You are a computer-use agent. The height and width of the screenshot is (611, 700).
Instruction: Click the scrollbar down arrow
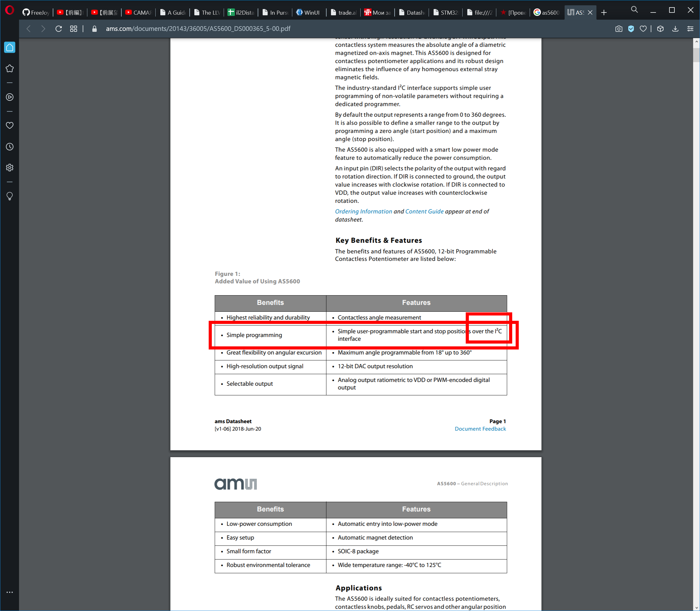[696, 607]
